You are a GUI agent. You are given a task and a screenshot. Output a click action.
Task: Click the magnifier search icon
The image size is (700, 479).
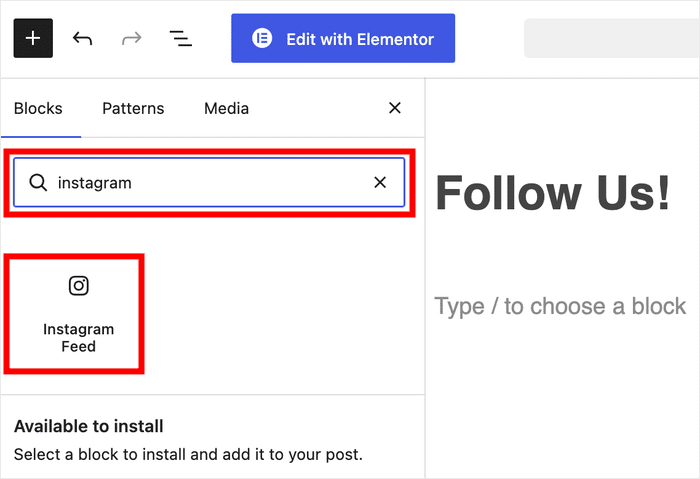tap(38, 183)
